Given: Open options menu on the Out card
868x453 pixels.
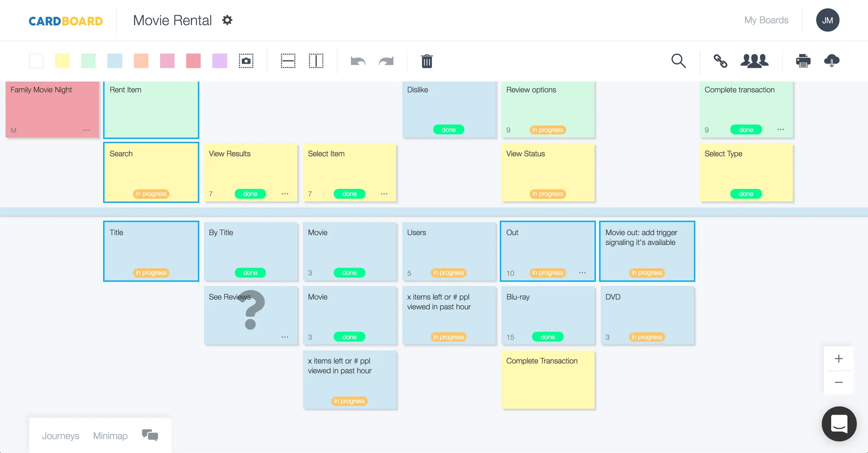Looking at the screenshot, I should coord(582,273).
